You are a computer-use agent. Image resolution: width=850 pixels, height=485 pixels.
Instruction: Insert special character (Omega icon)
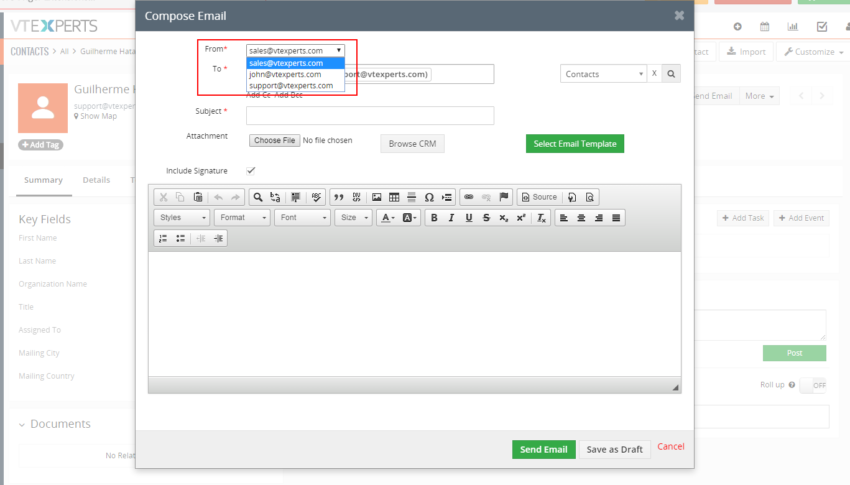pyautogui.click(x=429, y=197)
